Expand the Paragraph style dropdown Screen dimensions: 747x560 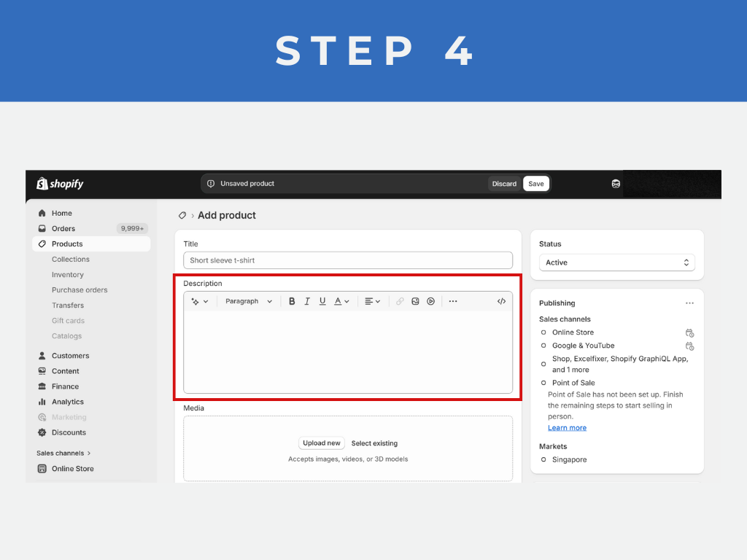click(248, 301)
